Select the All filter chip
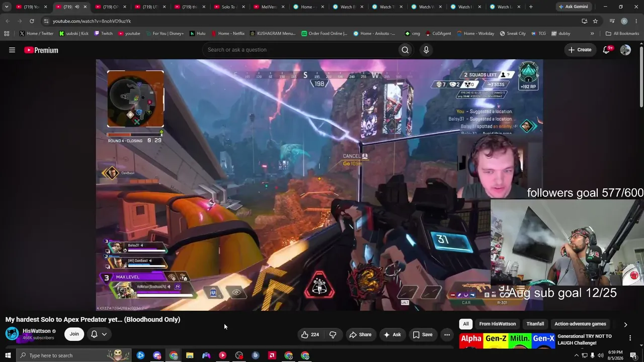 (466, 324)
